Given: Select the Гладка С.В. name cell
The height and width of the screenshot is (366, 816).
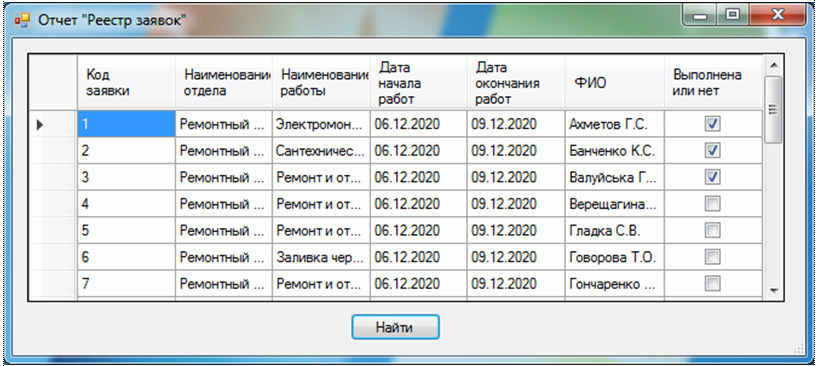Looking at the screenshot, I should click(614, 231).
